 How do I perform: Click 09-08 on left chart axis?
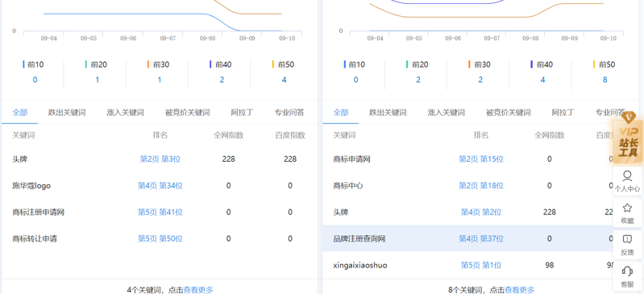pos(207,38)
